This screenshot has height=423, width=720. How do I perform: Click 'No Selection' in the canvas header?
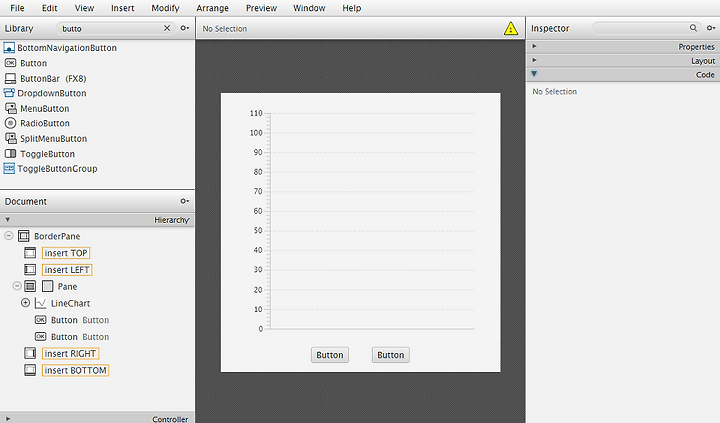point(225,28)
